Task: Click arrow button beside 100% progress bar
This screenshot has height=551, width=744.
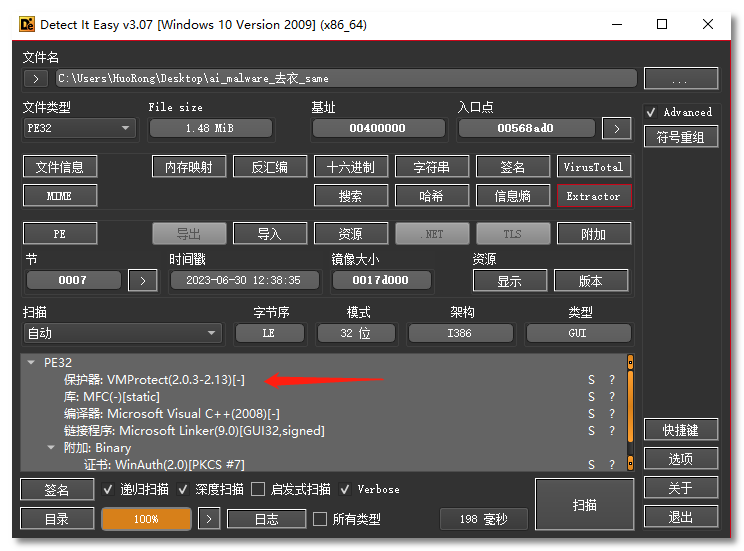Action: click(209, 519)
